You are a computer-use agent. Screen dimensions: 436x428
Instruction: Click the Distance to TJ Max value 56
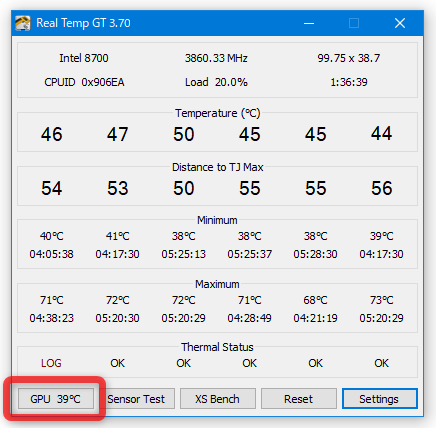click(382, 188)
